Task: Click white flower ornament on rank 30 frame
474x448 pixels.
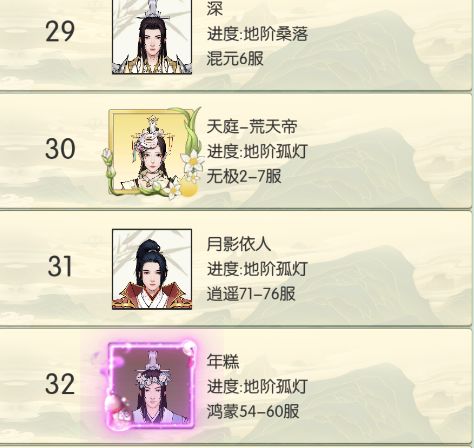Action: click(x=192, y=162)
